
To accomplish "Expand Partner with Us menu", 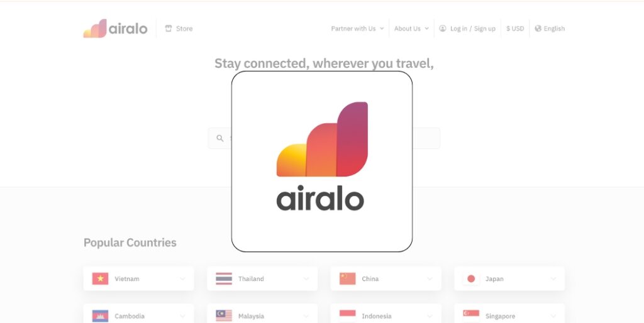I will [357, 28].
